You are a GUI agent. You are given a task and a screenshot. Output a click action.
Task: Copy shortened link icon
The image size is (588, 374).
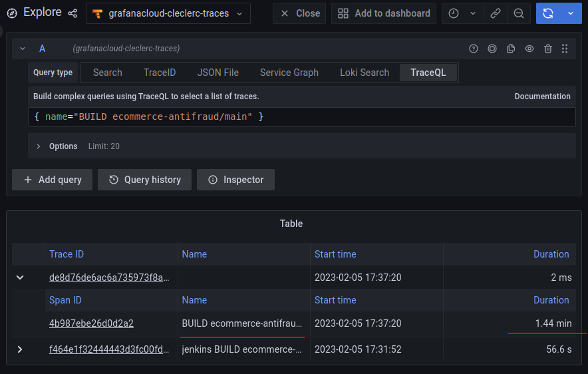coord(496,13)
